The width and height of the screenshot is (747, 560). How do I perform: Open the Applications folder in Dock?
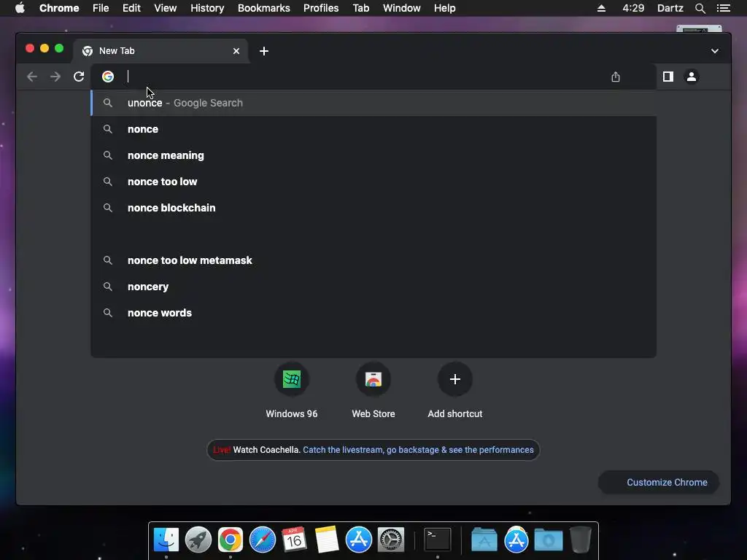pyautogui.click(x=484, y=540)
